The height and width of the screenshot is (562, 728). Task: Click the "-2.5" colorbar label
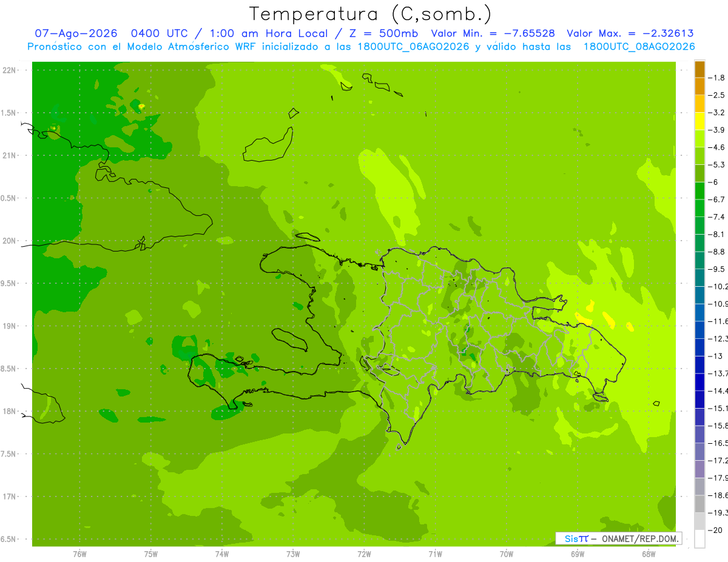pyautogui.click(x=716, y=95)
